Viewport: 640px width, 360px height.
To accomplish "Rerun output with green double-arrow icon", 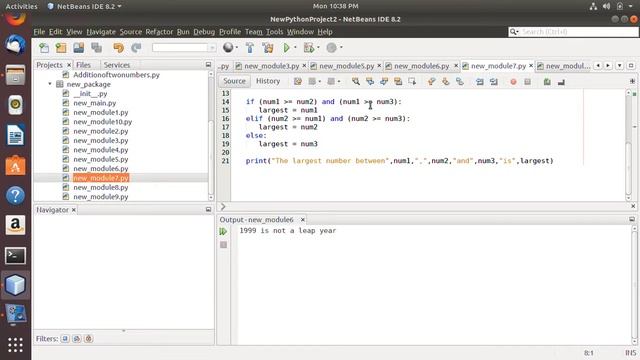I will [x=223, y=231].
